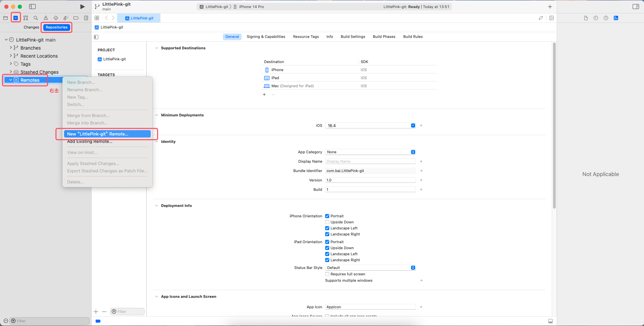Run the project with the play button
The width and height of the screenshot is (644, 326).
pos(82,7)
